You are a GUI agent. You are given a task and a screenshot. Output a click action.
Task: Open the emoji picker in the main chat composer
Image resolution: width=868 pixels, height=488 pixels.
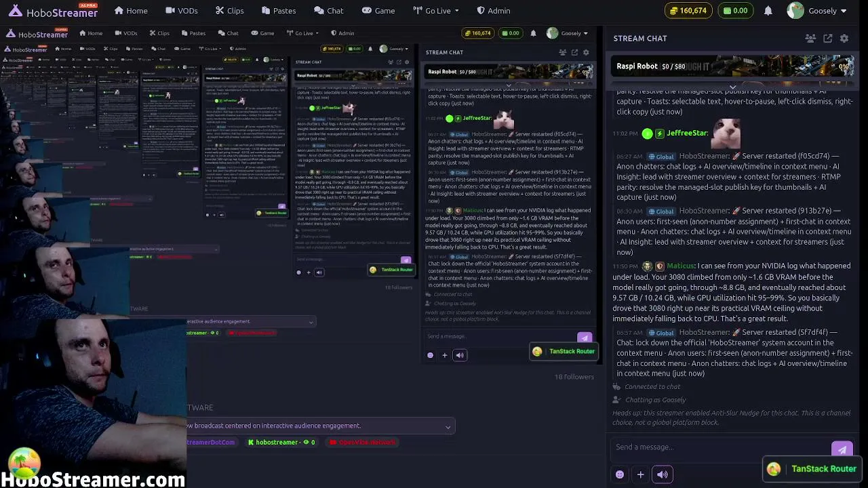coord(620,474)
